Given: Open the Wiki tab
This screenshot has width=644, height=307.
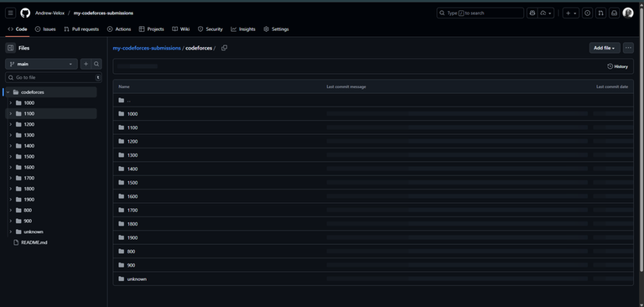Looking at the screenshot, I should [x=181, y=29].
